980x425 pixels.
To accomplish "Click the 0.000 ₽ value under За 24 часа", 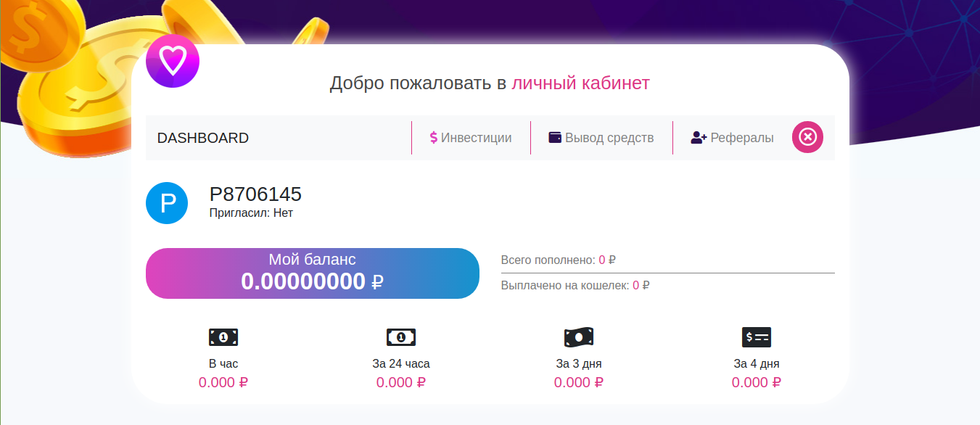I will point(401,382).
